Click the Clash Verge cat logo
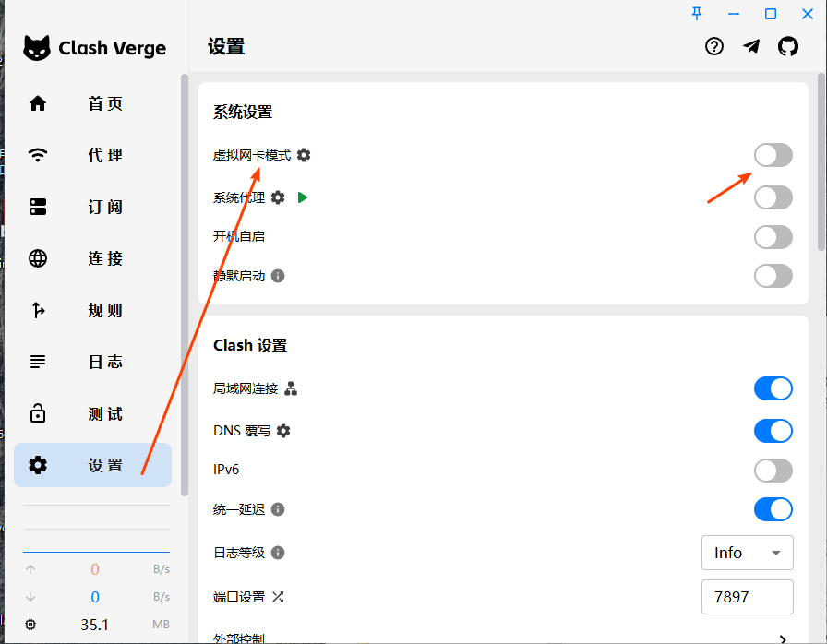 click(36, 48)
